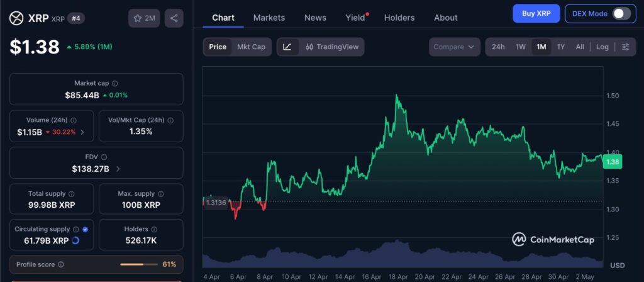Expand FDV details chevron
This screenshot has width=644, height=282.
click(x=118, y=169)
